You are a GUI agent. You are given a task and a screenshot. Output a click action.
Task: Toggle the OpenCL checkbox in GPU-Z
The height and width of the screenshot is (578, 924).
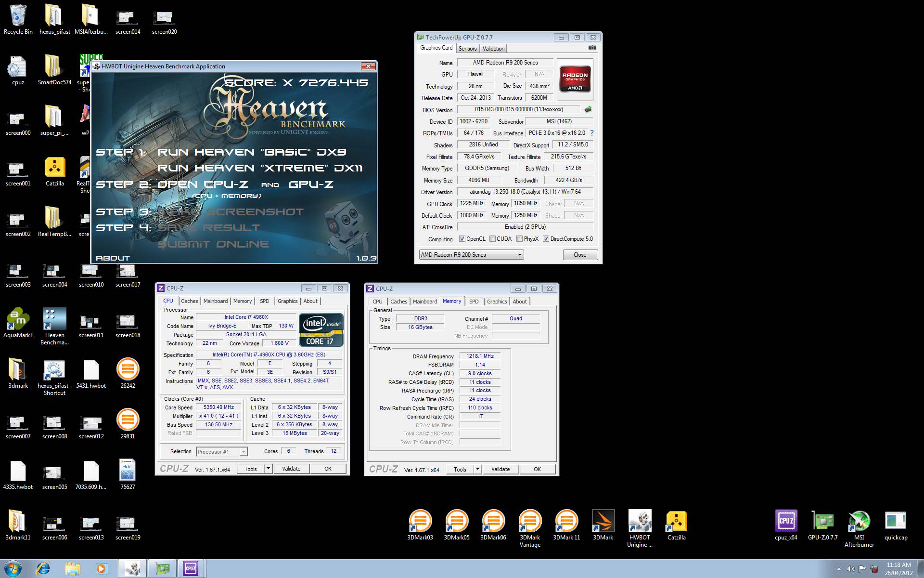coord(462,239)
